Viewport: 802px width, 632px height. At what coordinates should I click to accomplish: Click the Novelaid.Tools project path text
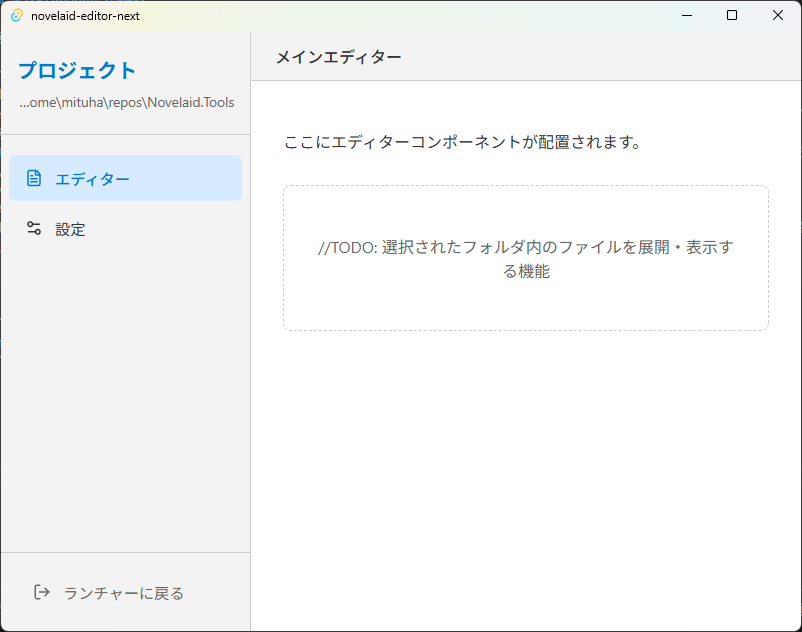[126, 102]
